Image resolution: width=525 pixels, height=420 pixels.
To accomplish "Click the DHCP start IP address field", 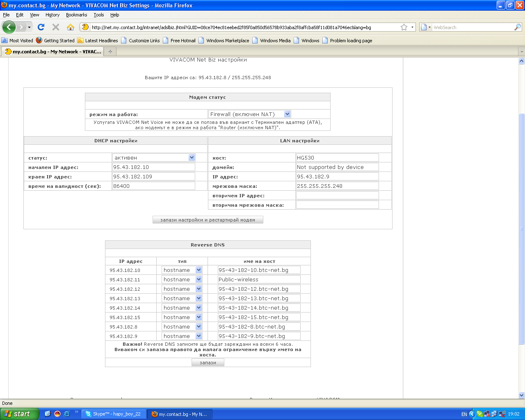I will click(154, 167).
